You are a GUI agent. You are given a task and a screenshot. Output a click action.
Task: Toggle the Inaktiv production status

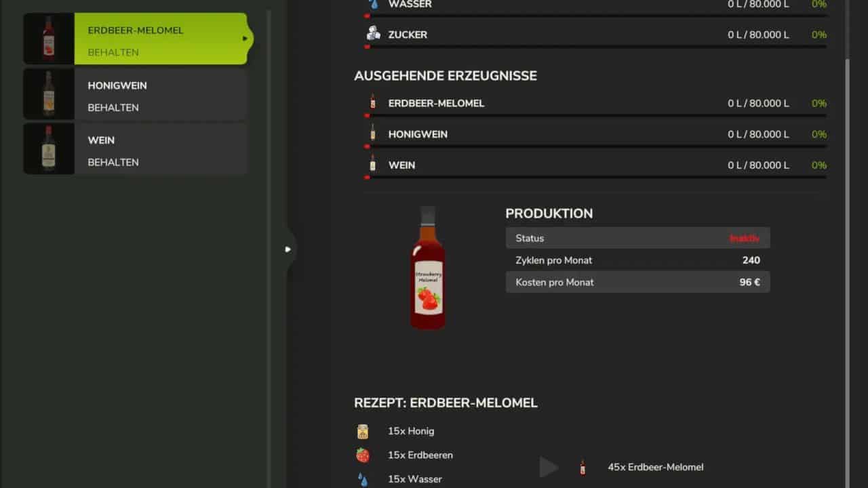coord(744,239)
